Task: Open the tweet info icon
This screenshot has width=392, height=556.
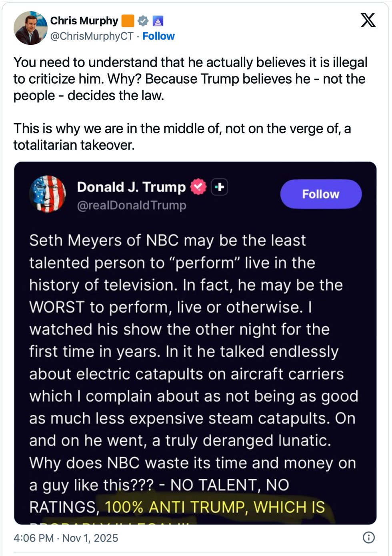Action: [x=368, y=537]
